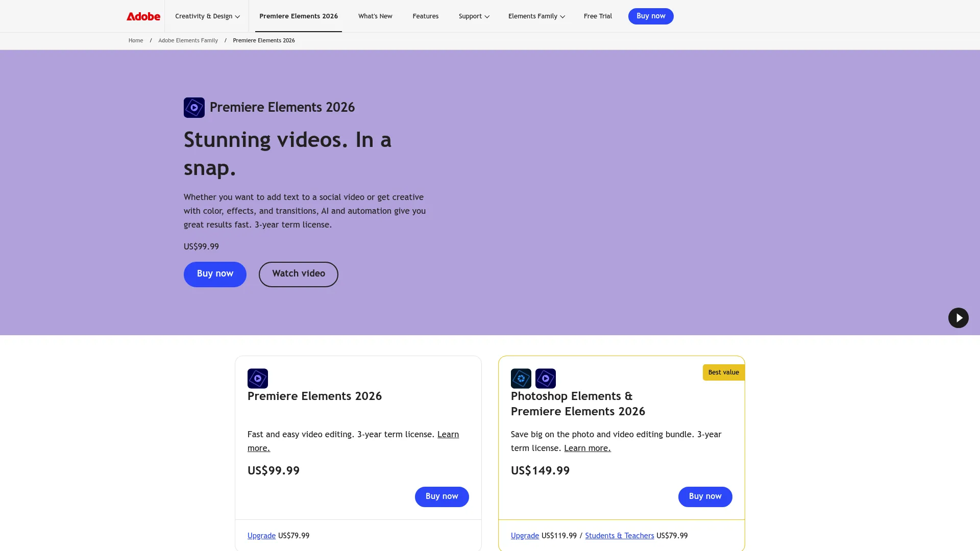The width and height of the screenshot is (980, 551).
Task: Click the Upgrade link for US$79.99
Action: pyautogui.click(x=261, y=536)
